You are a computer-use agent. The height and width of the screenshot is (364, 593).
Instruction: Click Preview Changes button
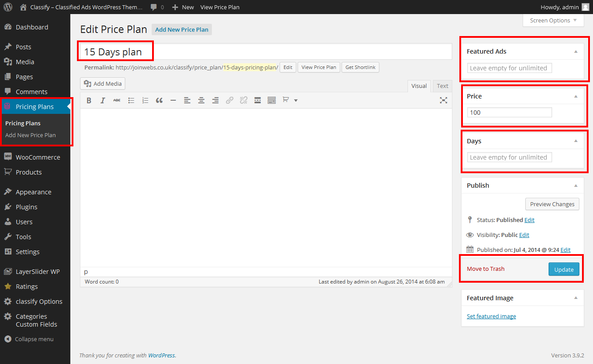(552, 204)
